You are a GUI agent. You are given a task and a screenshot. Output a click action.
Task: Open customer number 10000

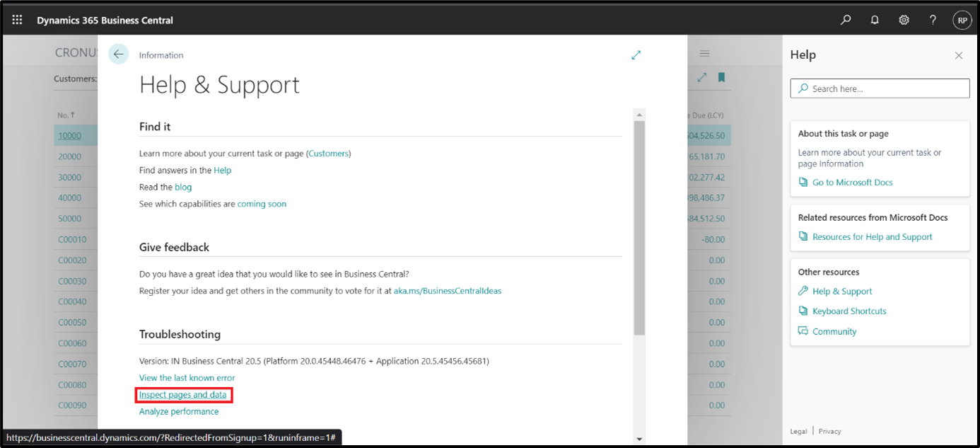(69, 136)
